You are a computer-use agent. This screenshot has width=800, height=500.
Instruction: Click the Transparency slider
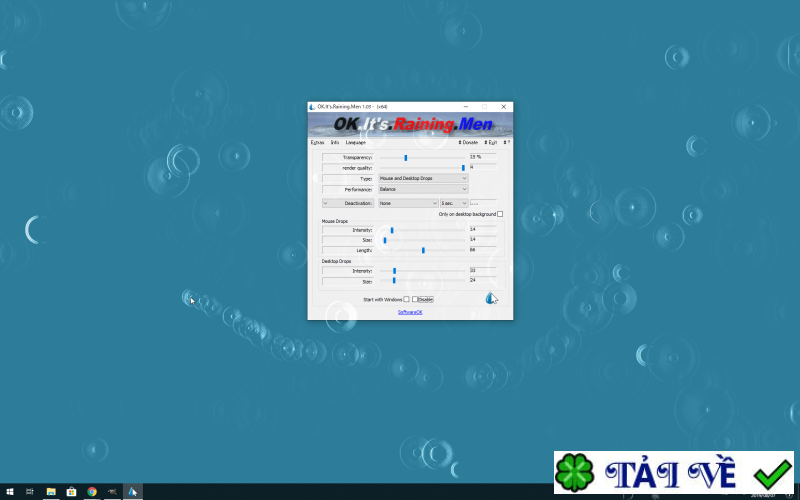(422, 158)
